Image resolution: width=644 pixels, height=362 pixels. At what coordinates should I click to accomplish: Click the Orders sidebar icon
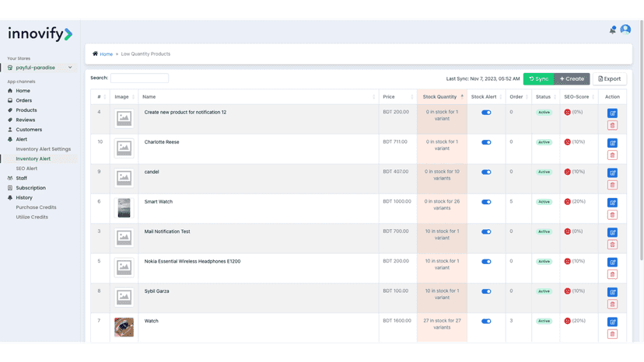[10, 100]
